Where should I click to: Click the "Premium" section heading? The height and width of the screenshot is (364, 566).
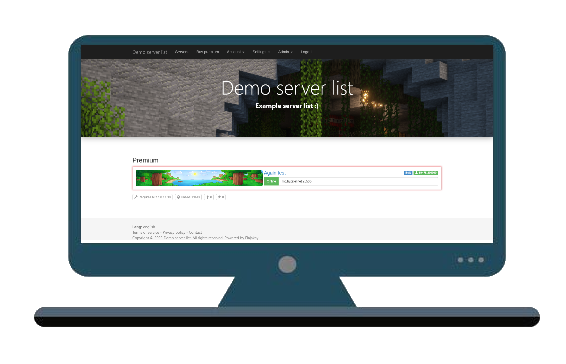pos(145,160)
